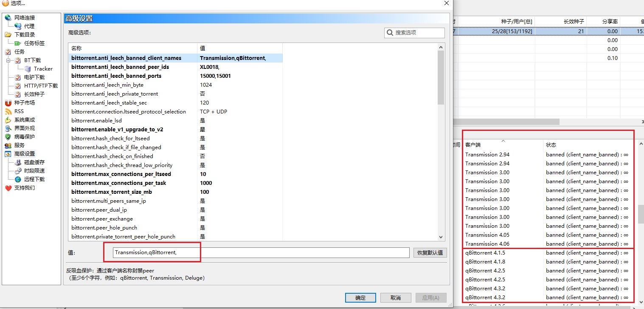Close the 选项 dialog
Screen dimensions: 644x309
click(x=446, y=3)
